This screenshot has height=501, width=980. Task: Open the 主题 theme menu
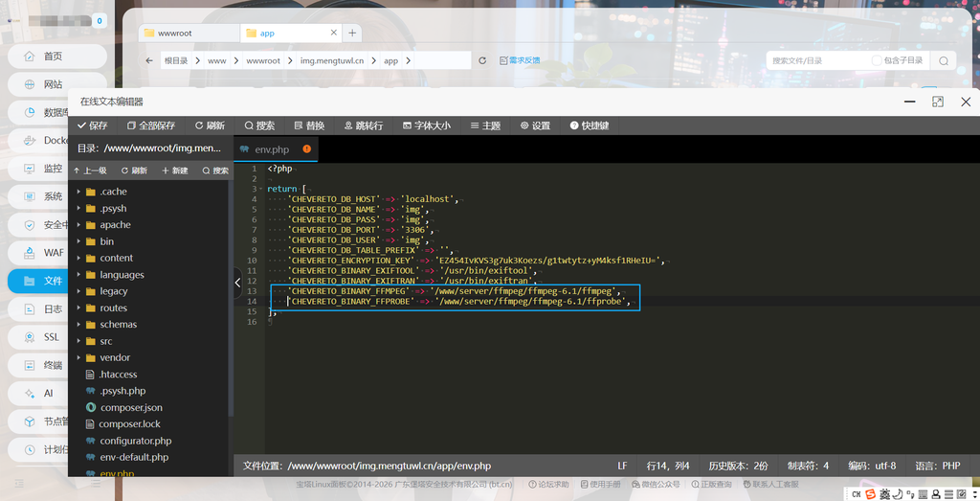tap(485, 125)
